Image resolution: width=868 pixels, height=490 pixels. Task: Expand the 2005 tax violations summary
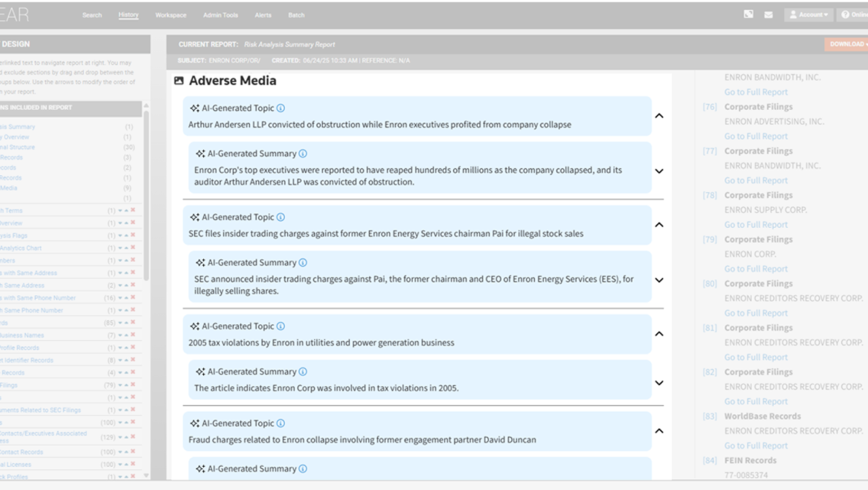tap(658, 383)
